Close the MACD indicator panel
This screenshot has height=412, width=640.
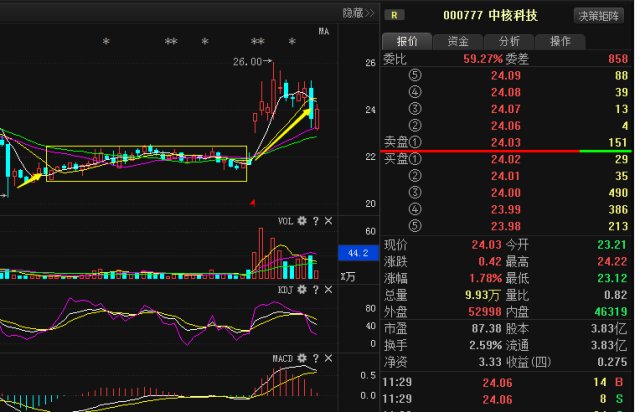pyautogui.click(x=327, y=357)
